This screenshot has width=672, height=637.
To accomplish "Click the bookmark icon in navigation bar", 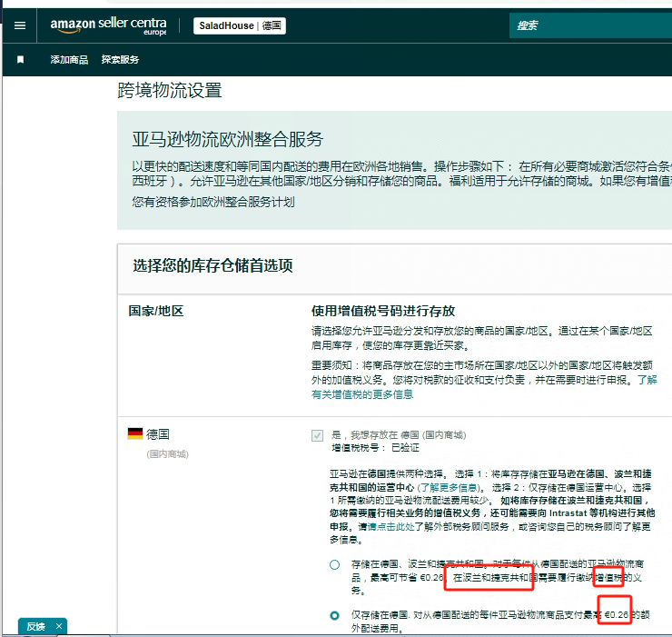I will (20, 60).
